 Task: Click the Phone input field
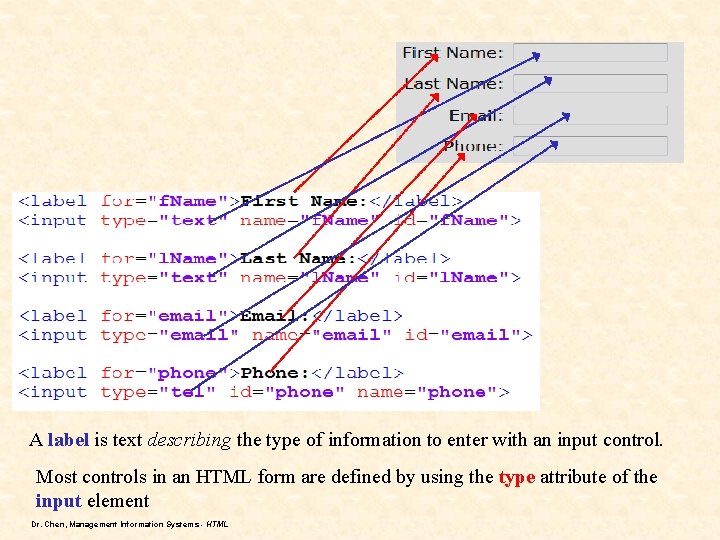coord(590,146)
